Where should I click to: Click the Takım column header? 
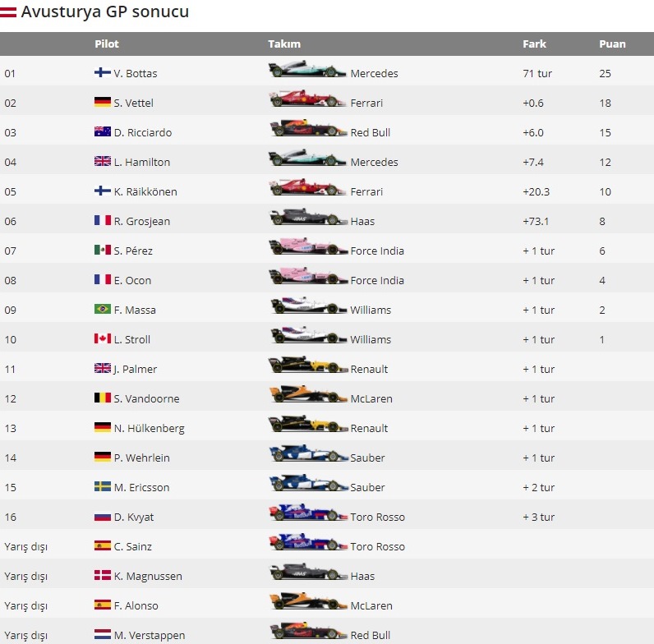pyautogui.click(x=284, y=44)
